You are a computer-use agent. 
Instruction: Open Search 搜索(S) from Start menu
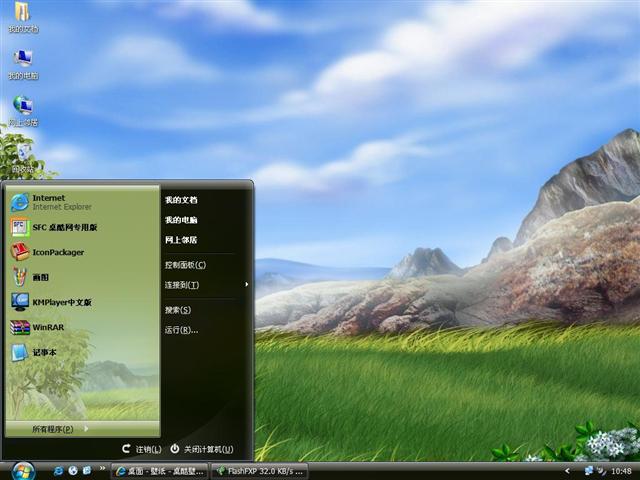click(x=178, y=310)
